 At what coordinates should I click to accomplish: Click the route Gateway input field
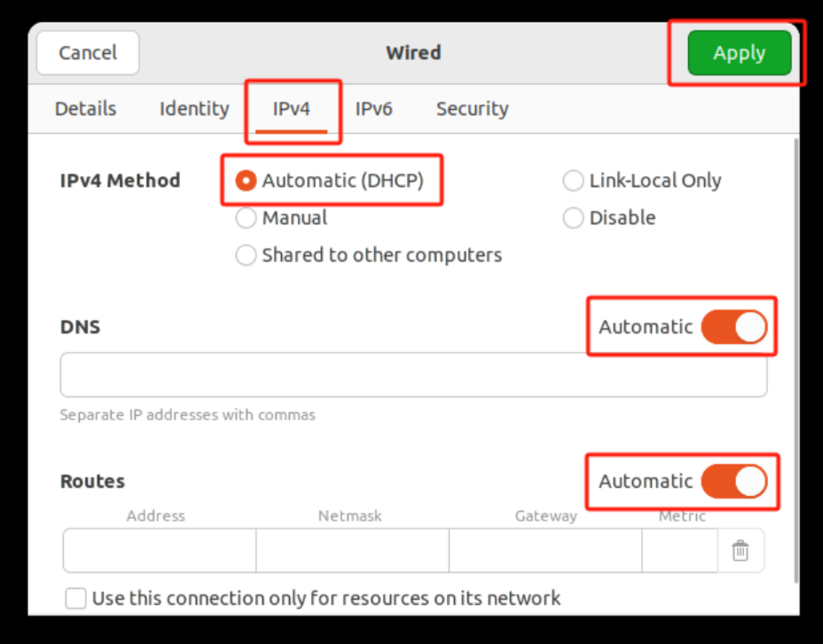[x=545, y=551]
